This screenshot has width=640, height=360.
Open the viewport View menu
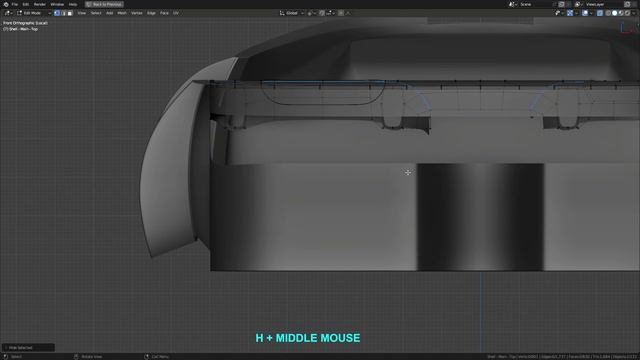[x=82, y=13]
